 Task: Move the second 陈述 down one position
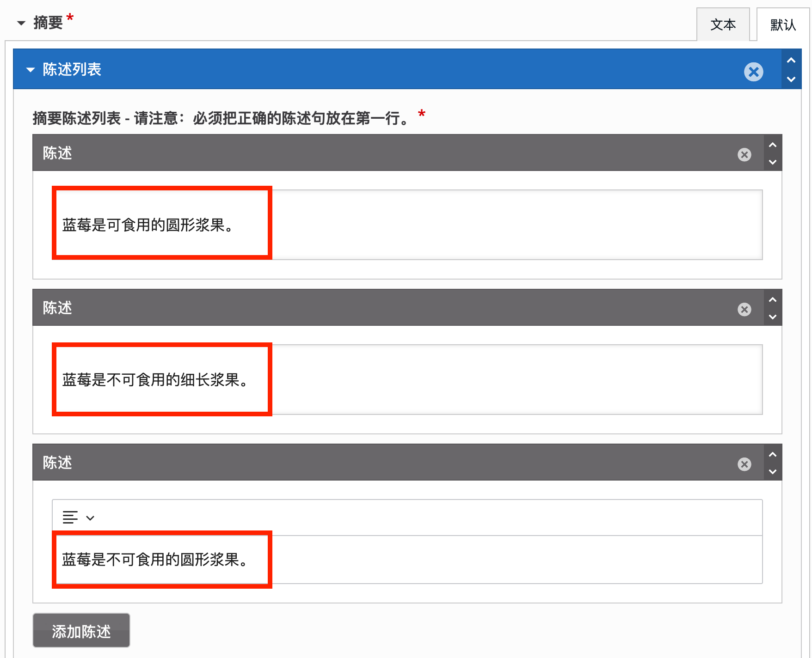pyautogui.click(x=772, y=317)
